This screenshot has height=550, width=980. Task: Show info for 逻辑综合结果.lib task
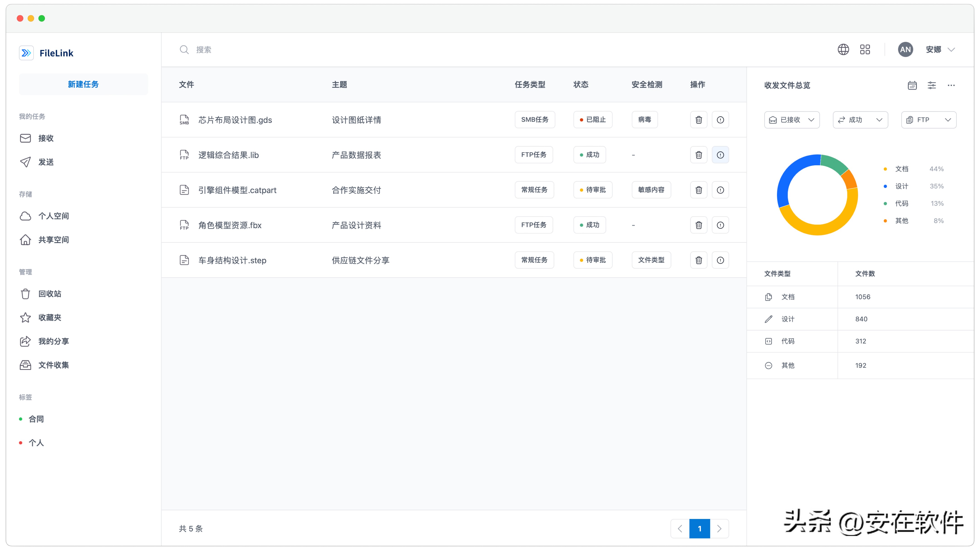[x=720, y=155]
